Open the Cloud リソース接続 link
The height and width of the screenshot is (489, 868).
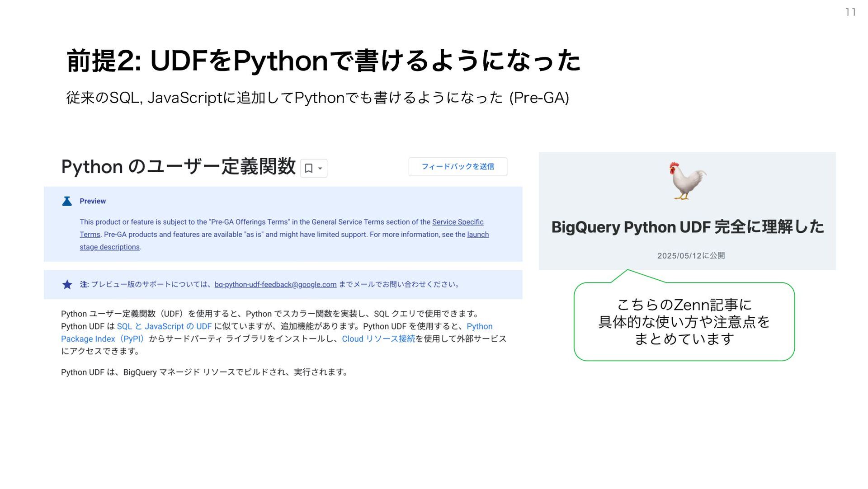[378, 339]
